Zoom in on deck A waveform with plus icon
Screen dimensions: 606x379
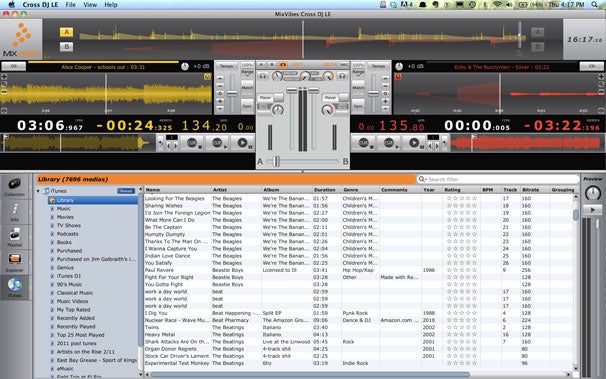(4, 77)
